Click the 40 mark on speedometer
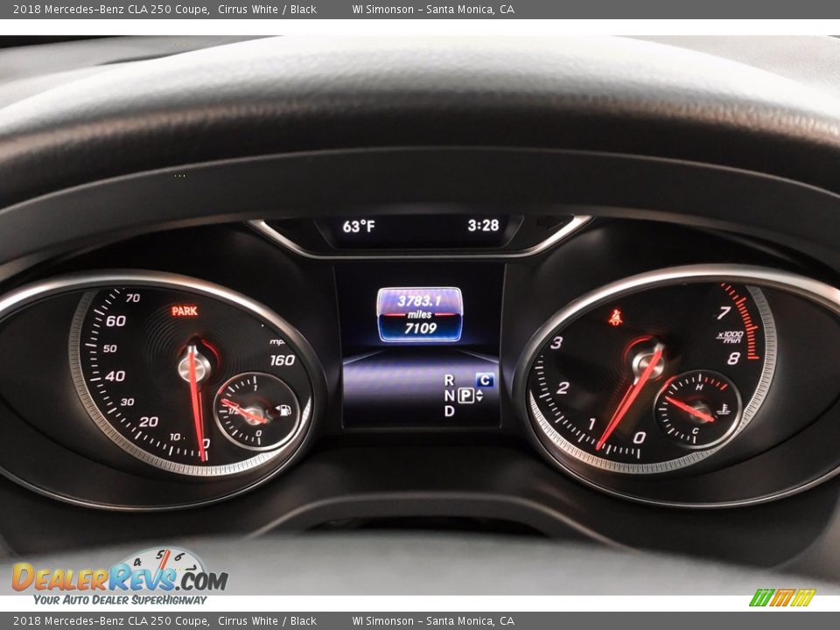The width and height of the screenshot is (840, 630). (115, 376)
